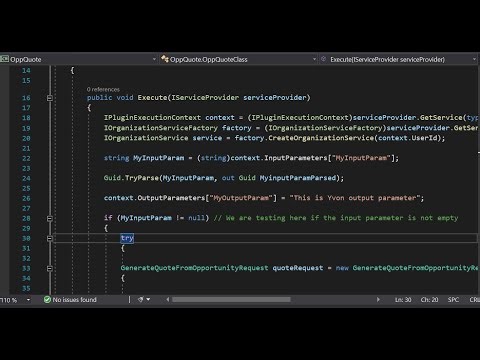Click the Ln: 30 status indicator
Image resolution: width=480 pixels, height=360 pixels.
(x=403, y=300)
